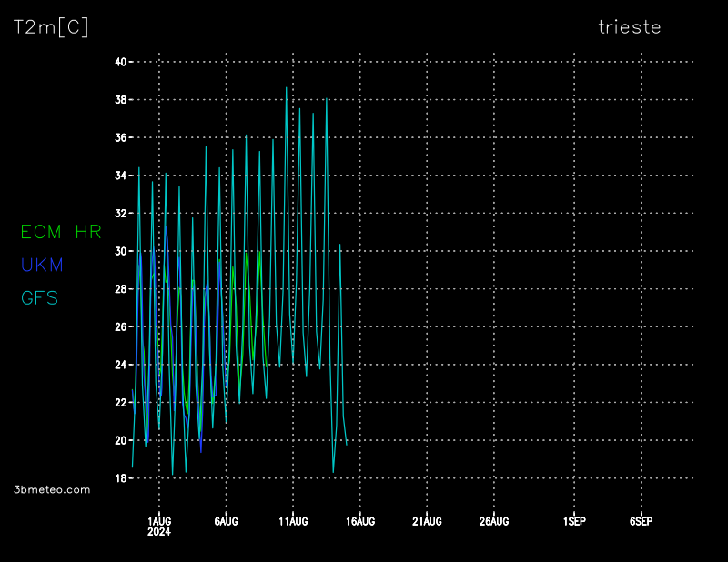Click the 21AUG date axis label
The width and height of the screenshot is (728, 562).
point(427,521)
